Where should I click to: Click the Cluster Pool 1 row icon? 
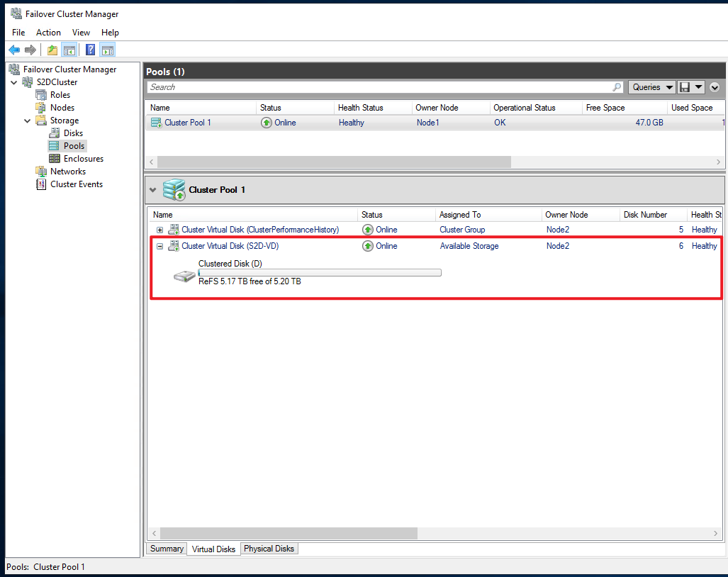156,123
